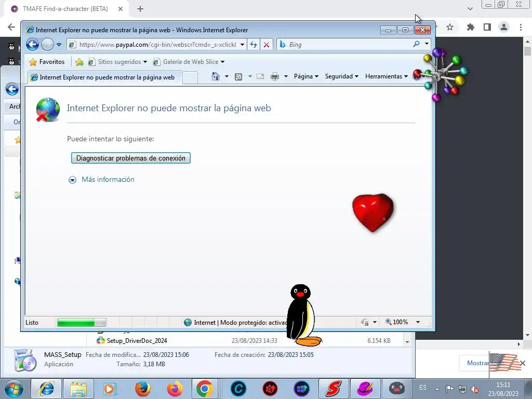Open Windows Media Player taskbar icon
532x399 pixels.
point(110,389)
